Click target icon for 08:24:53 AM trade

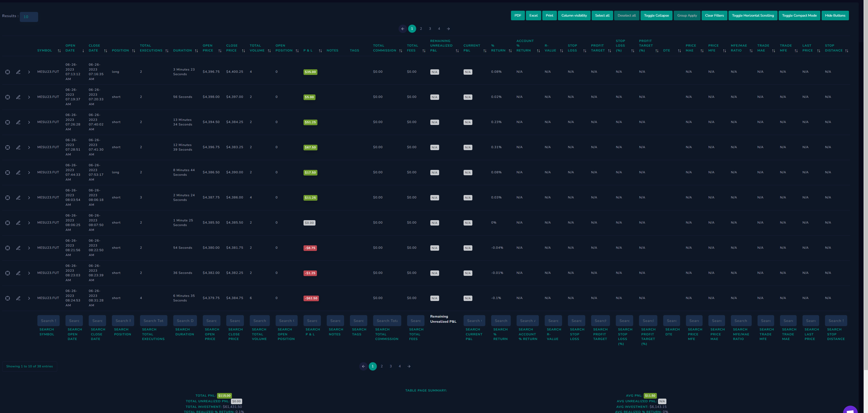tap(7, 298)
